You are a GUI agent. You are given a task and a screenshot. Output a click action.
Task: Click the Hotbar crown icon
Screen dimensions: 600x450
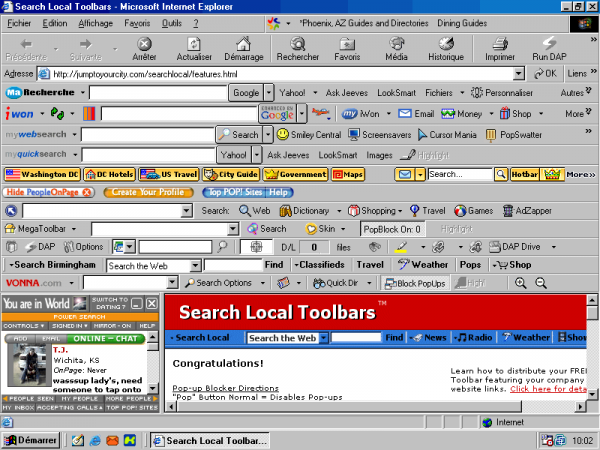click(x=552, y=174)
